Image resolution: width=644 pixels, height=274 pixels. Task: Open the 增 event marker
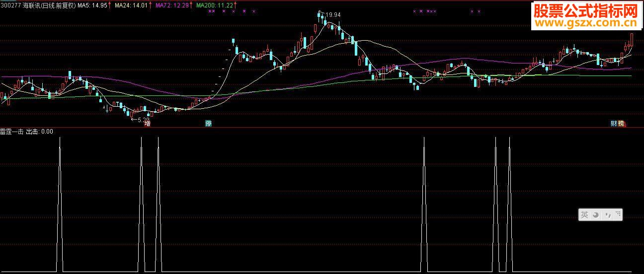pyautogui.click(x=147, y=124)
